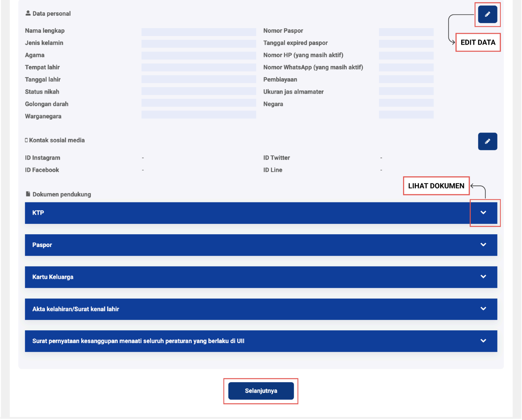Viewport: 522px width, 420px height.
Task: Click the Golongan darah value box
Action: (199, 103)
